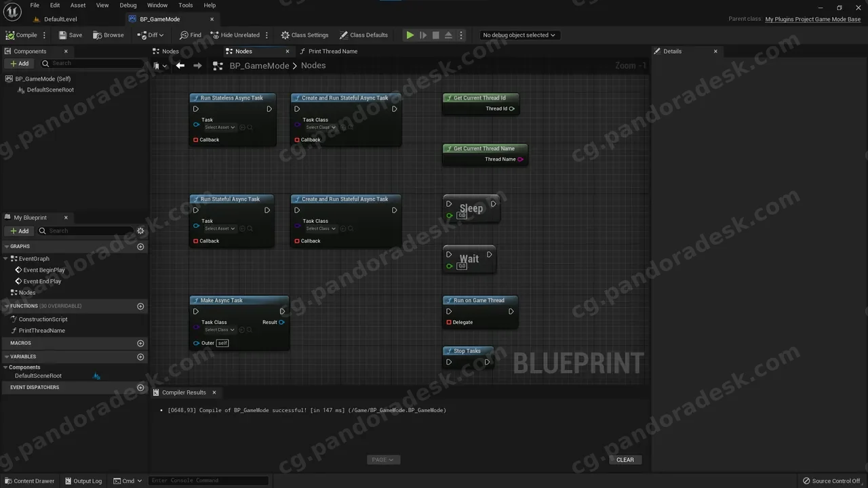This screenshot has height=488, width=868.
Task: Switch to Print Thread Name tab
Action: click(x=332, y=52)
